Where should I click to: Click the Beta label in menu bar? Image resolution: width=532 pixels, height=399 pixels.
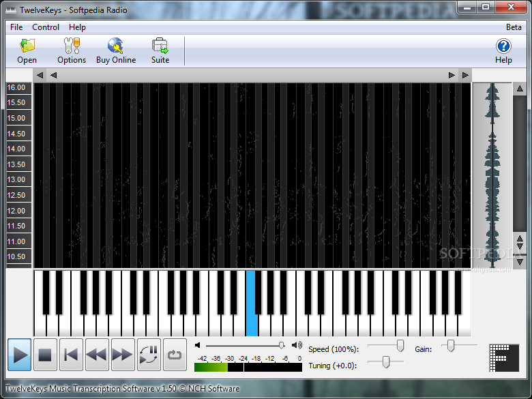(514, 27)
